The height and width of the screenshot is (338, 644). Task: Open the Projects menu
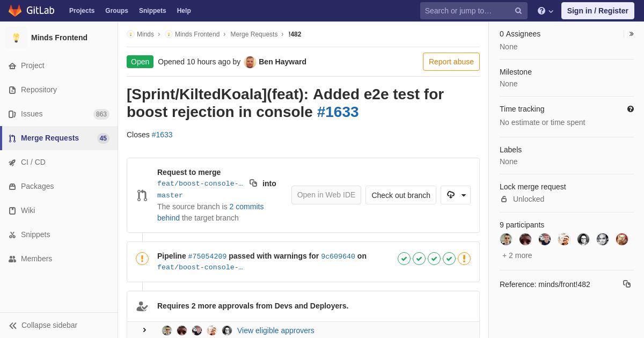click(82, 11)
